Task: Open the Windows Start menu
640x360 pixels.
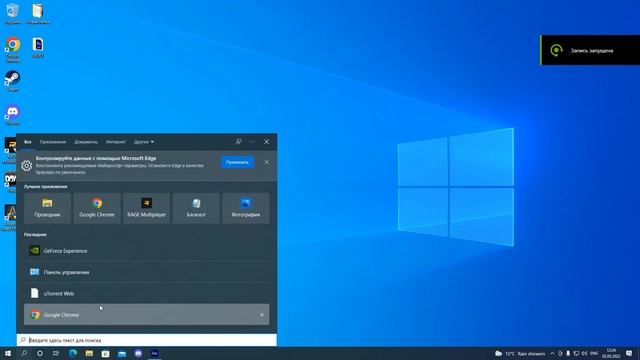Action: [x=8, y=353]
